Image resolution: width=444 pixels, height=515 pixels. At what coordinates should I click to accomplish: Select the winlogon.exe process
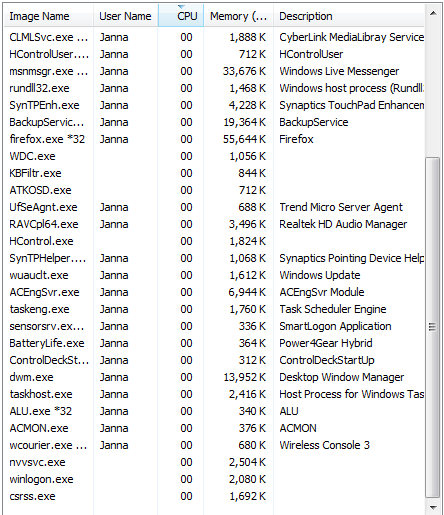(214, 479)
